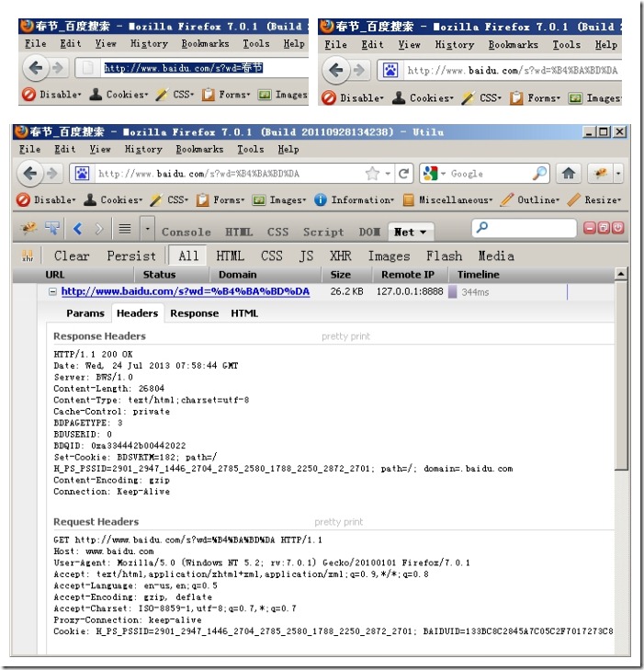Screen dimensions: 644x670
Task: Click Firebug icon on main navigation toolbar
Action: (601, 173)
